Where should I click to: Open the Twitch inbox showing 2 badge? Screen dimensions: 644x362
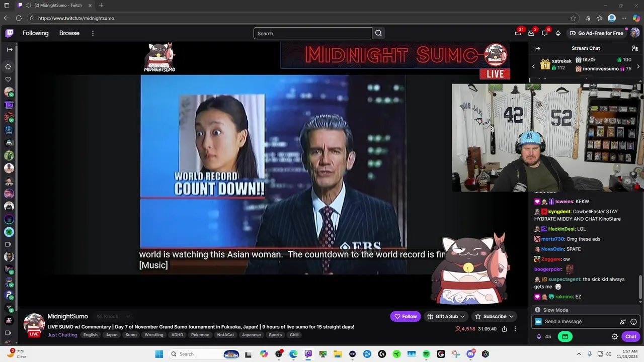tap(531, 33)
